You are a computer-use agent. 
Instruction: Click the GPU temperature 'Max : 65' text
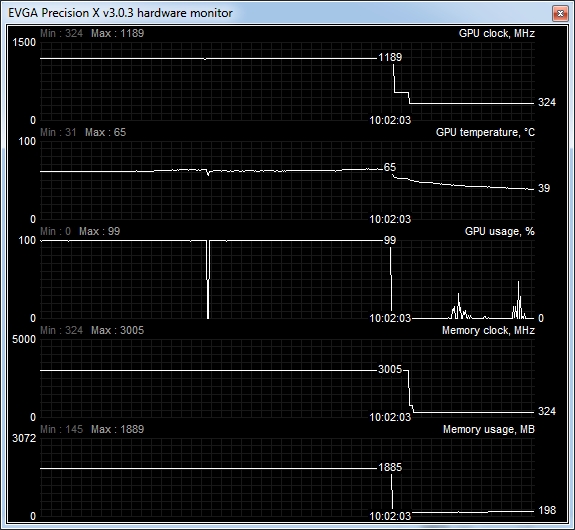tap(105, 132)
